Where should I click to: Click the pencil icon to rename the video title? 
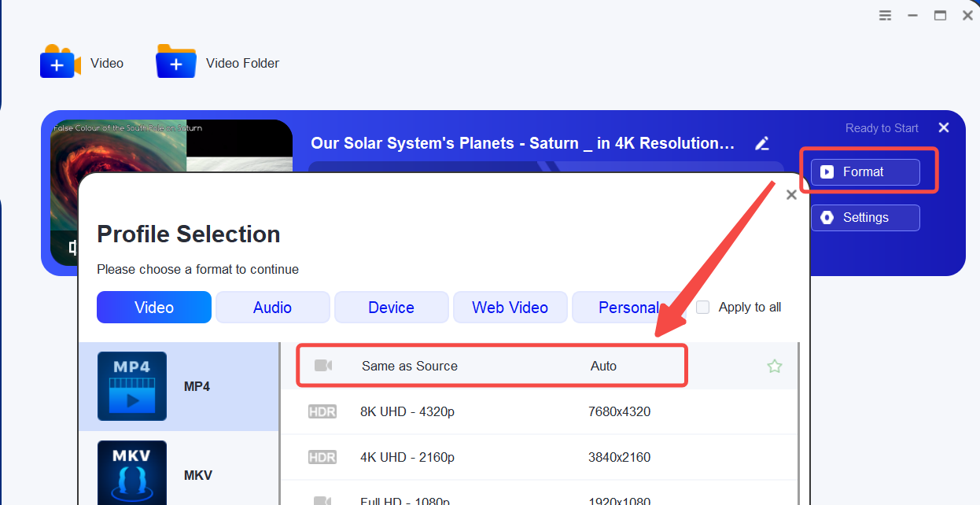tap(761, 143)
